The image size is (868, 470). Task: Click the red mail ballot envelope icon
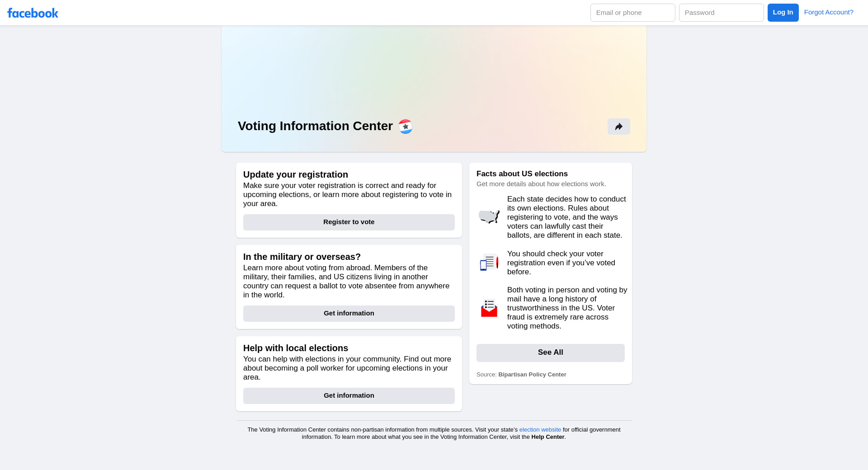click(x=489, y=308)
